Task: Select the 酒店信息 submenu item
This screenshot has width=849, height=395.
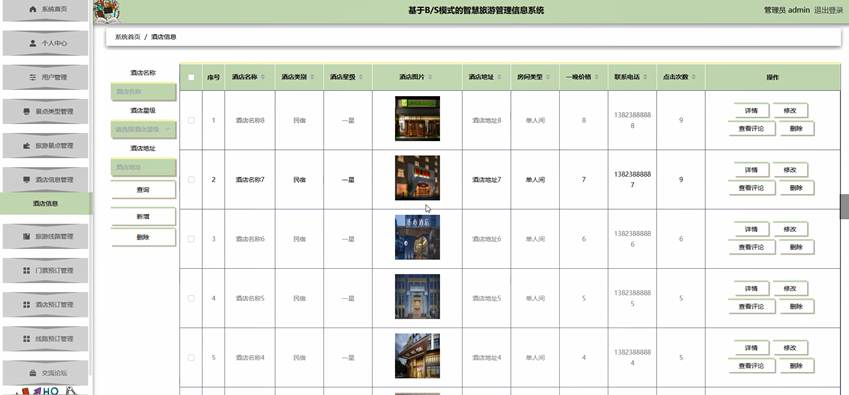Action: tap(45, 203)
